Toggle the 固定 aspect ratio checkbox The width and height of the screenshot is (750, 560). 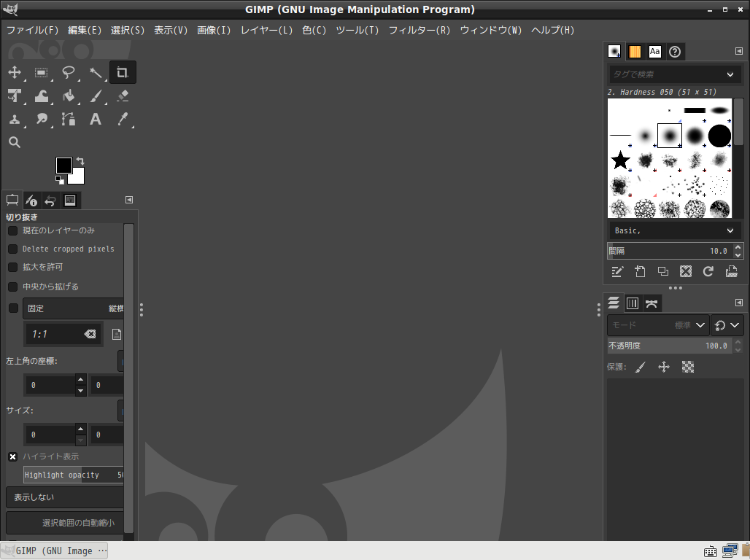click(x=13, y=308)
